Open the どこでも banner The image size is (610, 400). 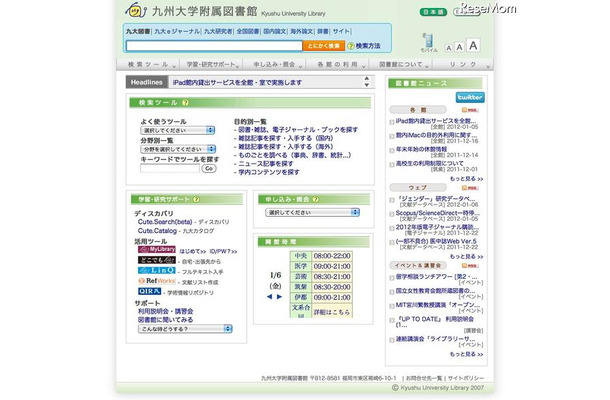[157, 260]
